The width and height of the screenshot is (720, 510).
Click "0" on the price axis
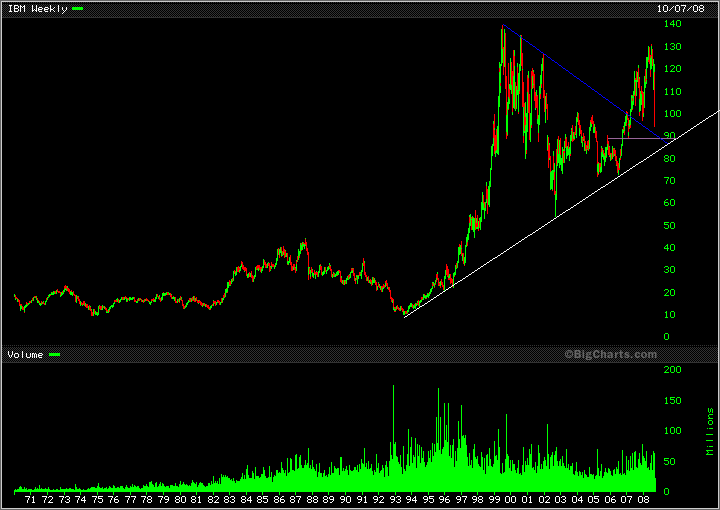click(666, 336)
